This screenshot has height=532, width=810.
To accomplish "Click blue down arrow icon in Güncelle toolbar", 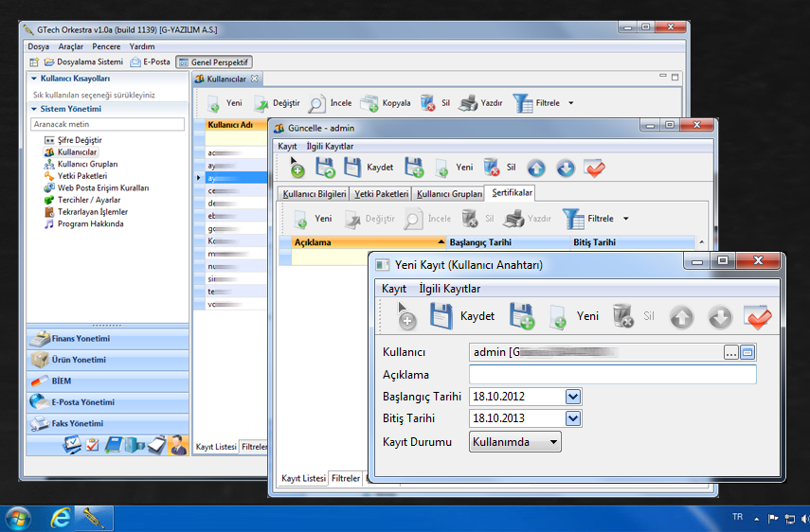I will pyautogui.click(x=566, y=168).
